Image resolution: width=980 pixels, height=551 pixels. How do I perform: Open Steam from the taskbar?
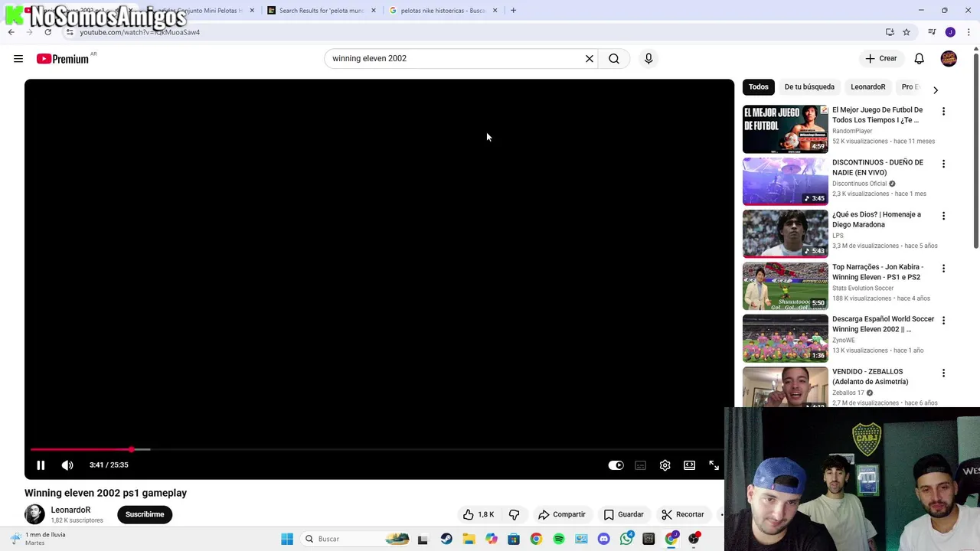446,539
